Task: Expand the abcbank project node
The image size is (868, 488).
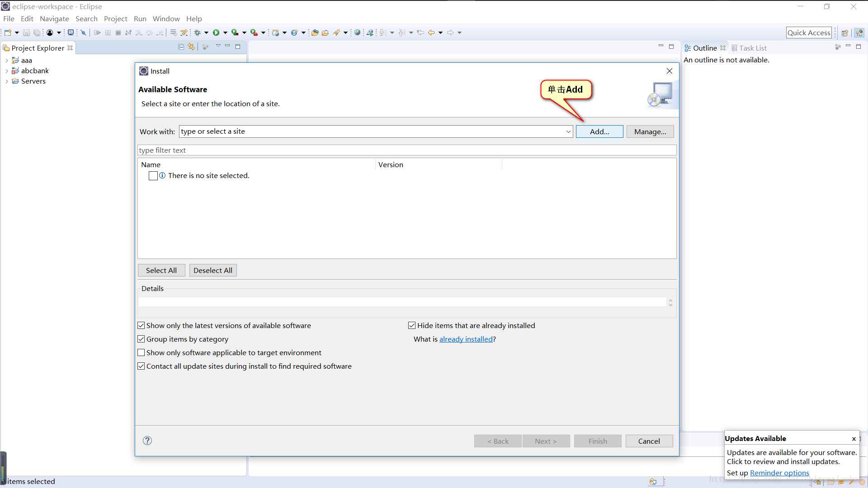Action: pos(6,71)
